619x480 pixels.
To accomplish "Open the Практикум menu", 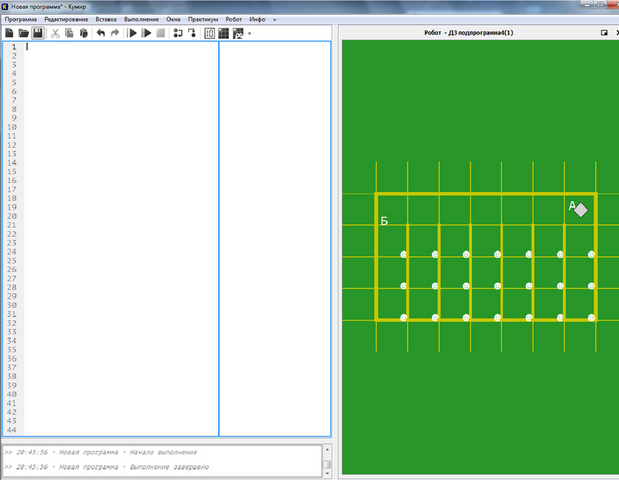I will pyautogui.click(x=203, y=19).
